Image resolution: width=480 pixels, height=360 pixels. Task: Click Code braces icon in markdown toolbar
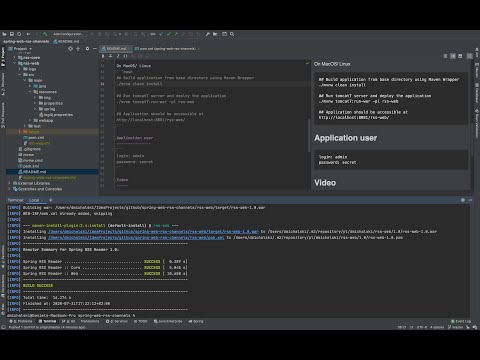(x=125, y=56)
